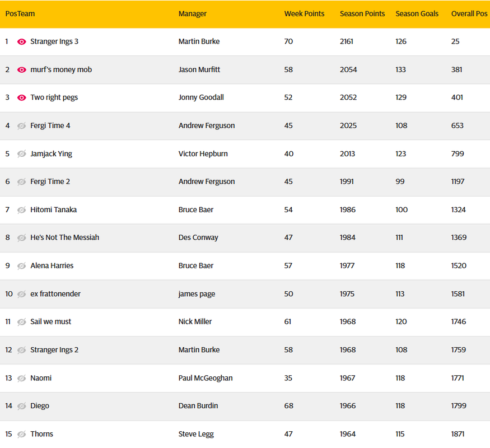The height and width of the screenshot is (448, 490).
Task: Click the crossed eye icon for Alena Harries
Action: coord(22,266)
